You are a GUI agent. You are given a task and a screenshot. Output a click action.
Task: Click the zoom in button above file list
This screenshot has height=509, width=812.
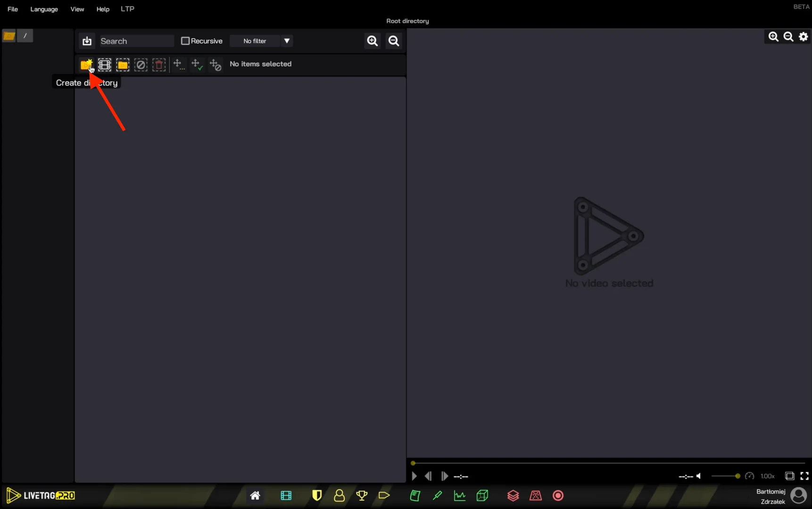tap(372, 41)
